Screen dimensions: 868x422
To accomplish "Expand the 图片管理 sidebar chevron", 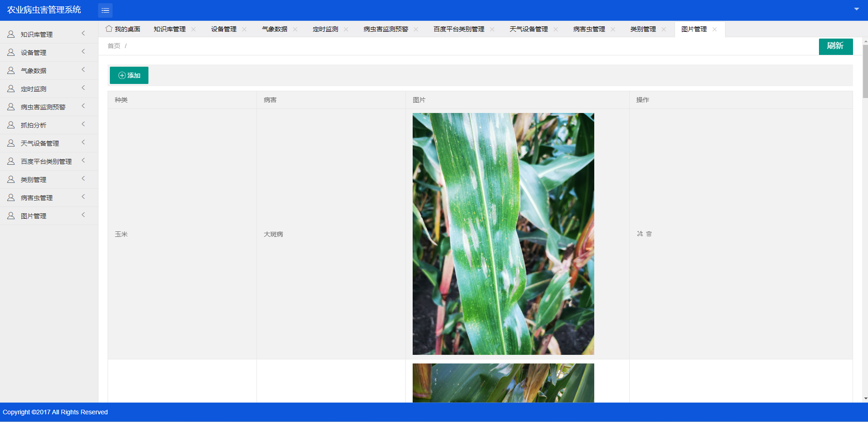I will click(83, 215).
